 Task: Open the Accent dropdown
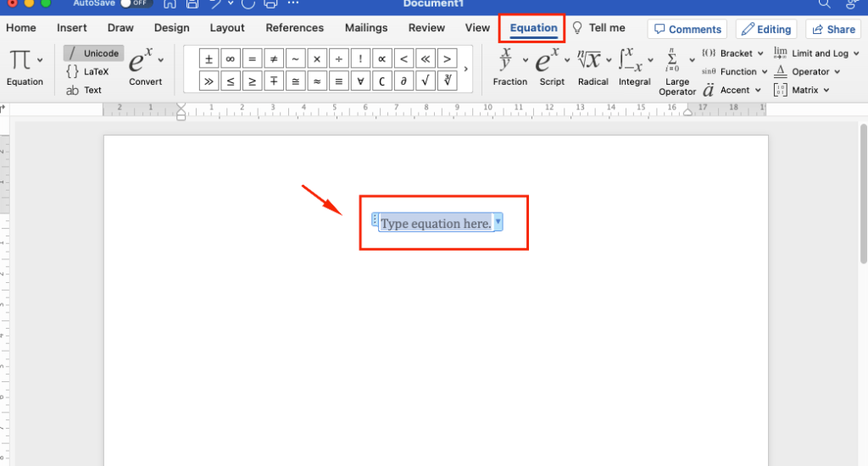(732, 90)
